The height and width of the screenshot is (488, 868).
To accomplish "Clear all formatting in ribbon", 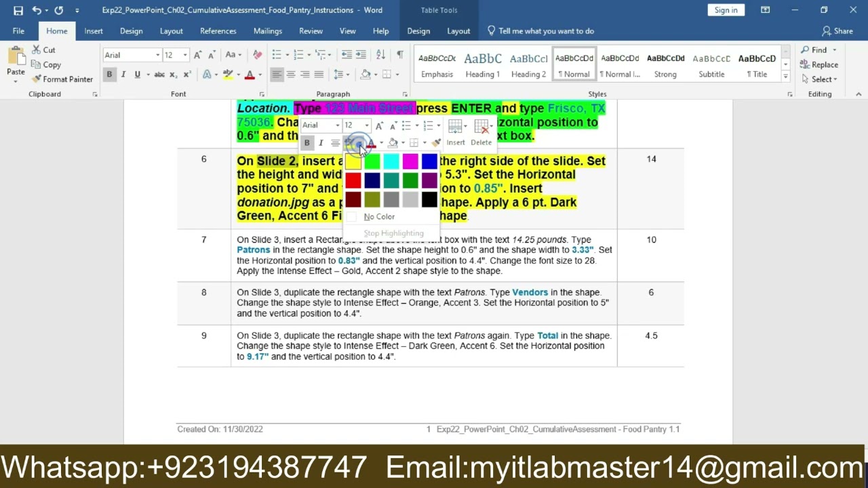I will (x=257, y=55).
